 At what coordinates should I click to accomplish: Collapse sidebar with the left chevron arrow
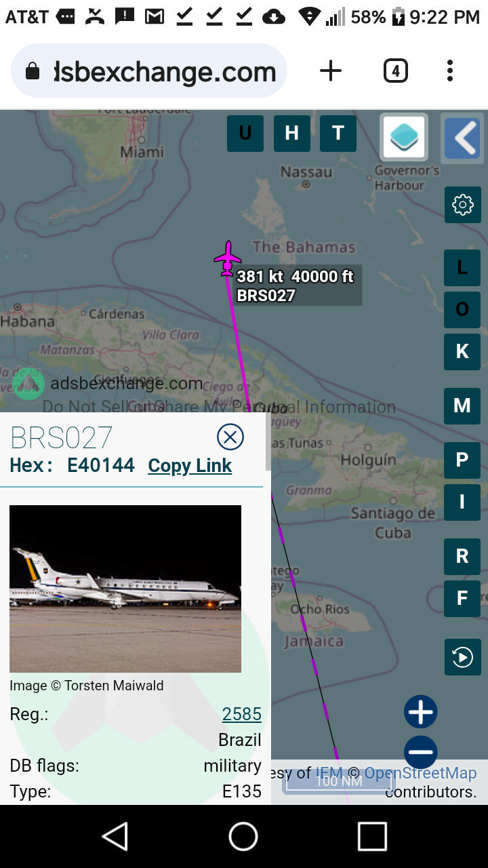pos(464,138)
